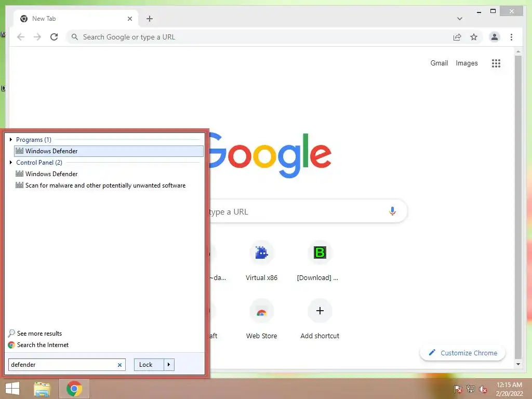Image resolution: width=532 pixels, height=399 pixels.
Task: Select Scan for malware and other unwanted software
Action: 100,185
